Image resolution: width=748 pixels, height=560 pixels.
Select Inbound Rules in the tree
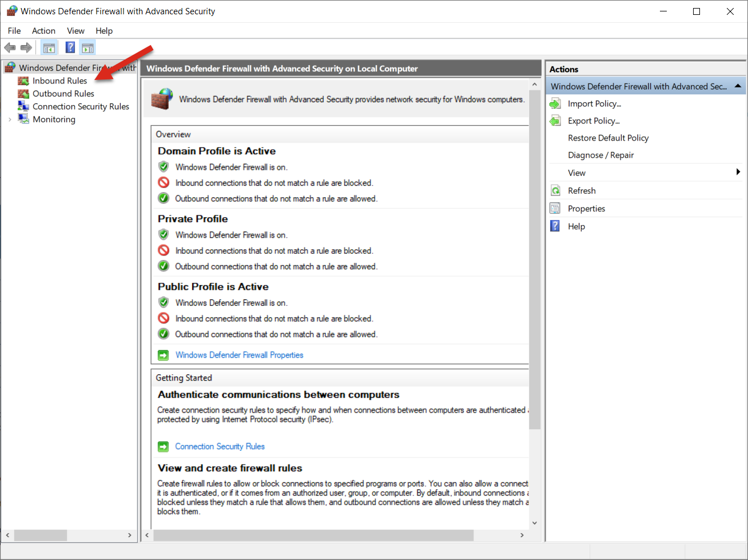60,81
